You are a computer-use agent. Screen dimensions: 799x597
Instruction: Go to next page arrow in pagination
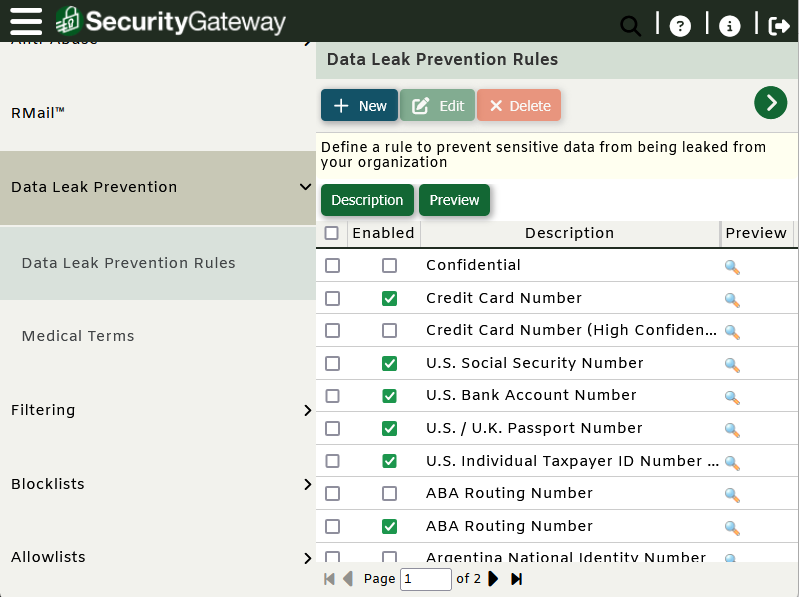pyautogui.click(x=493, y=579)
